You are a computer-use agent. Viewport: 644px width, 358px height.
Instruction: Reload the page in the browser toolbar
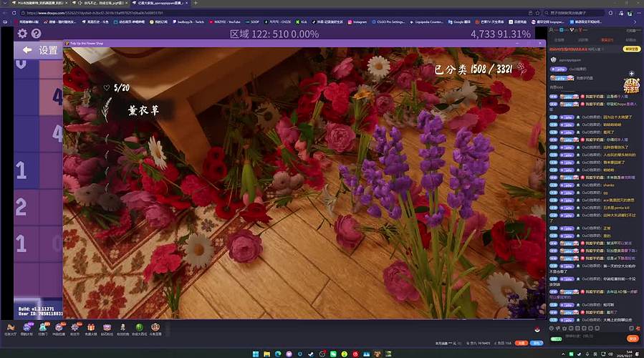[14, 13]
